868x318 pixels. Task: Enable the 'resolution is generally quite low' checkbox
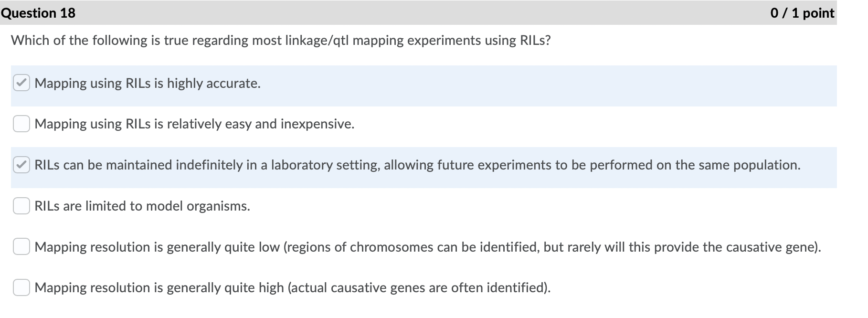click(x=21, y=247)
